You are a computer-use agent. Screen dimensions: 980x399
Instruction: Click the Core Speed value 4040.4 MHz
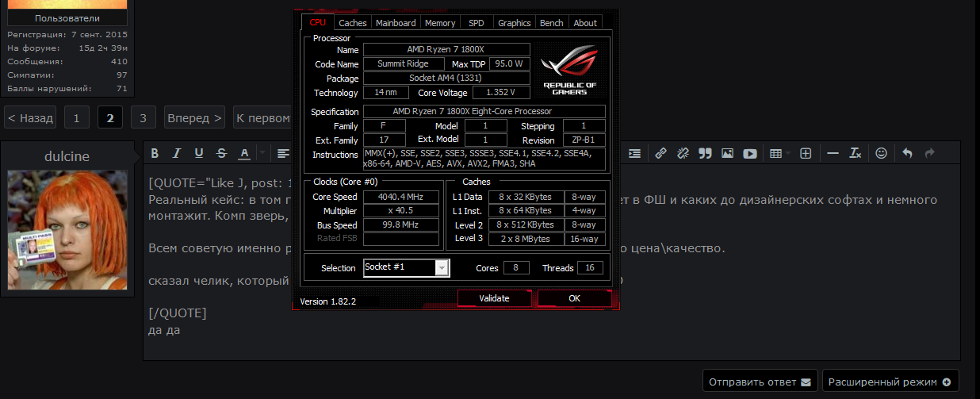tap(401, 197)
